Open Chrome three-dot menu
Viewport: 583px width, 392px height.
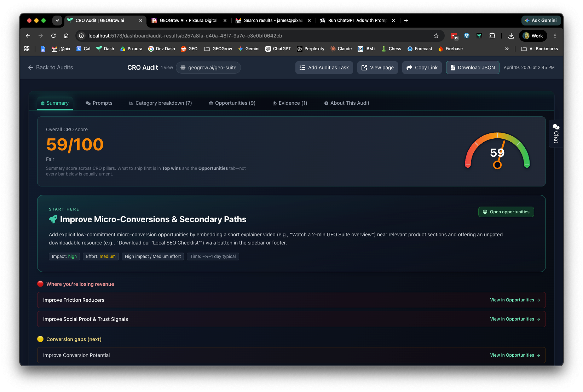coord(555,36)
